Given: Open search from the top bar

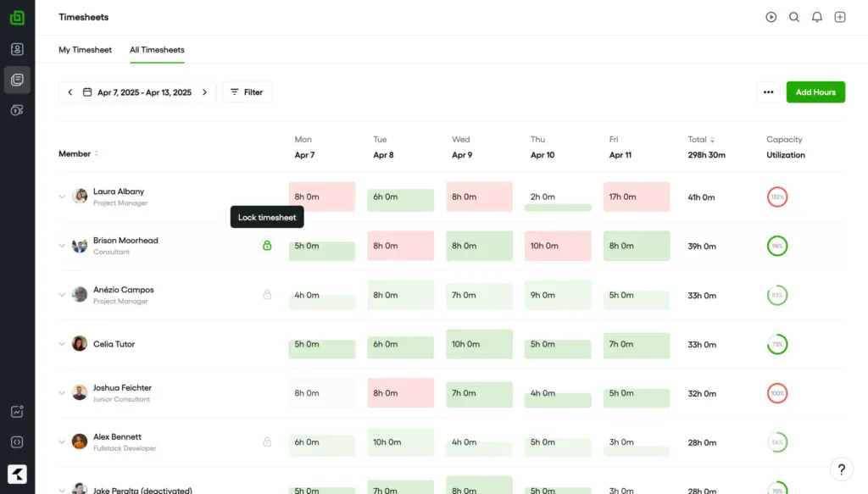Looking at the screenshot, I should pos(794,17).
